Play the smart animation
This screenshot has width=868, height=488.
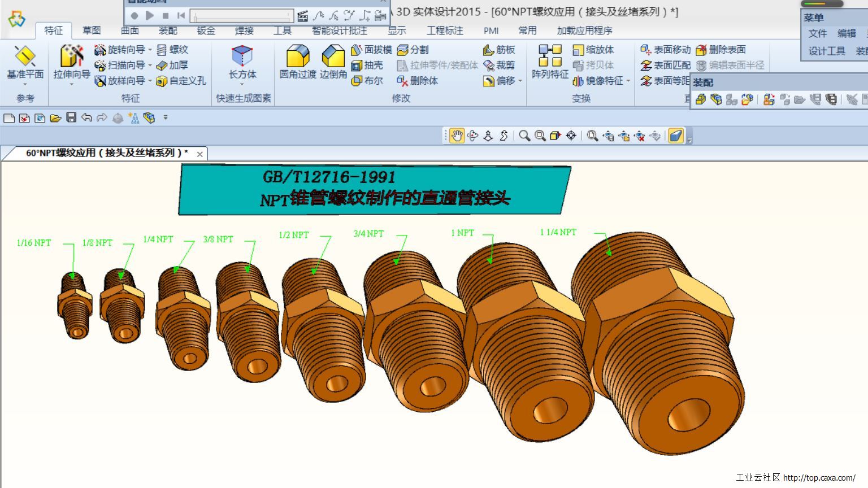150,16
